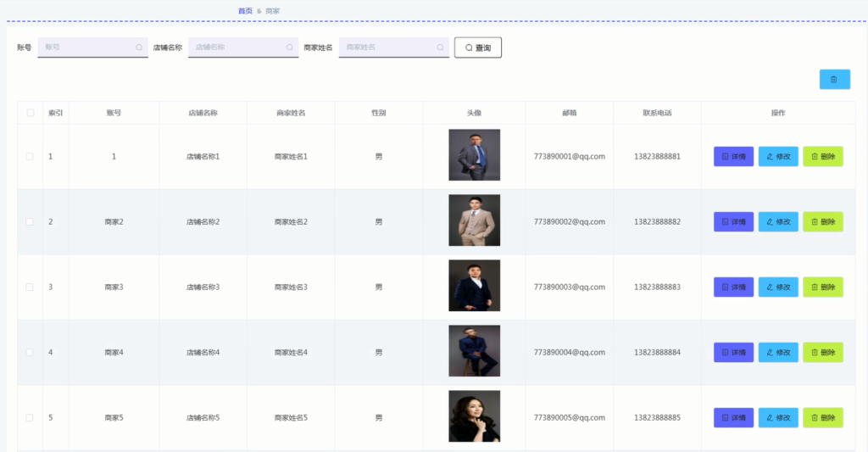This screenshot has width=868, height=452.
Task: Click the blue trash batch-delete button
Action: (834, 79)
